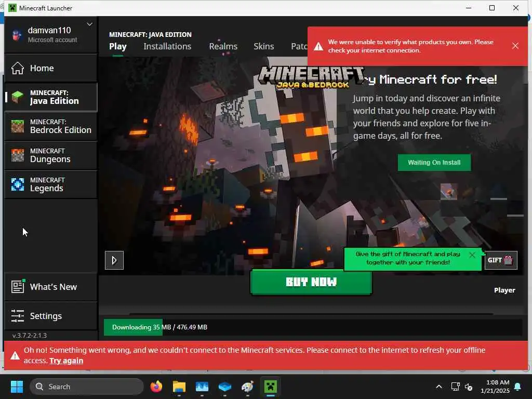Open the Paint app on the taskbar
Viewport: 532px width, 399px height.
tap(247, 387)
